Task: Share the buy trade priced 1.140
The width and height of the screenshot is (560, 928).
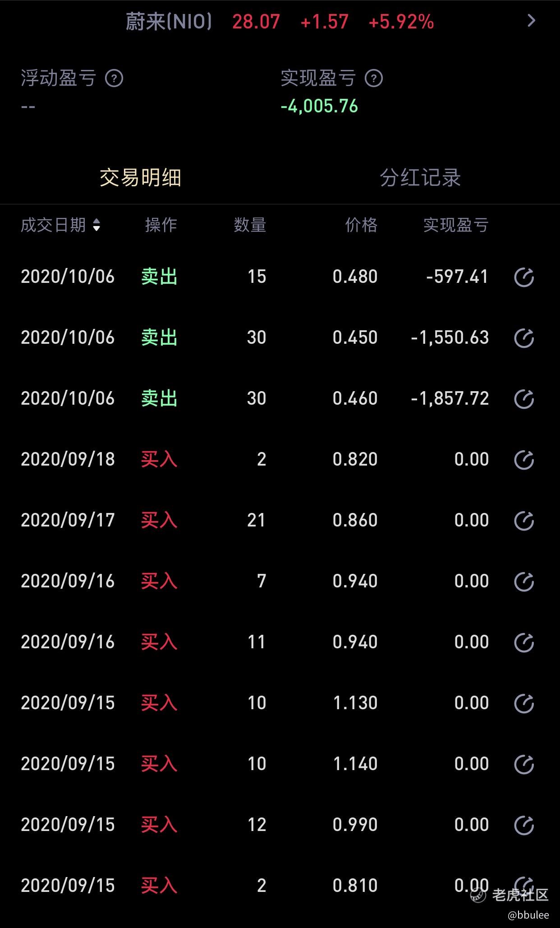Action: click(524, 764)
